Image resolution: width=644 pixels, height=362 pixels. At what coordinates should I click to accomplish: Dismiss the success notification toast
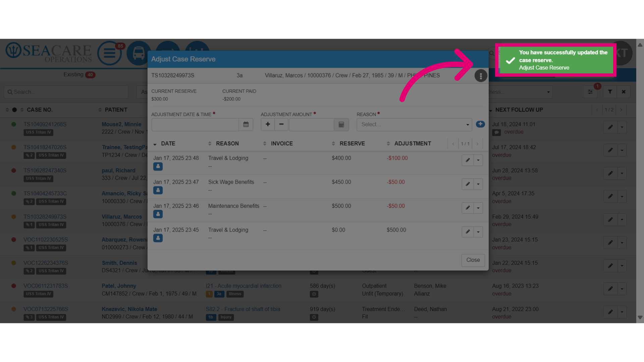[556, 60]
